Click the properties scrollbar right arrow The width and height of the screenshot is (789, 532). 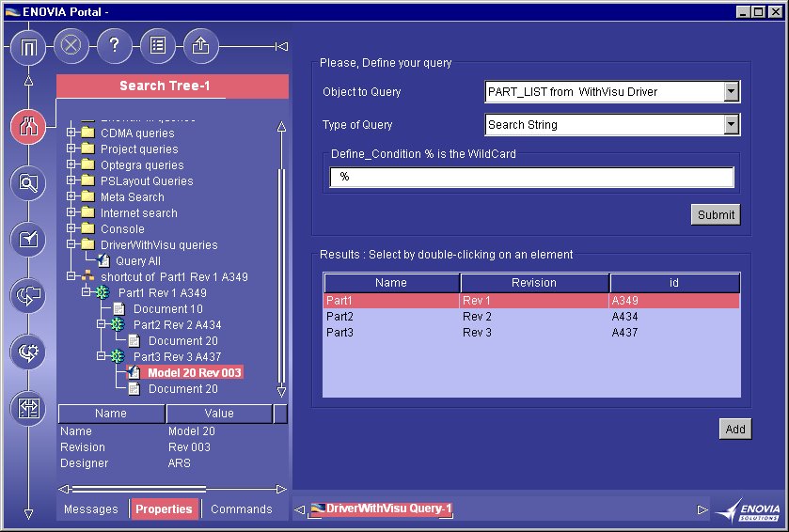281,488
